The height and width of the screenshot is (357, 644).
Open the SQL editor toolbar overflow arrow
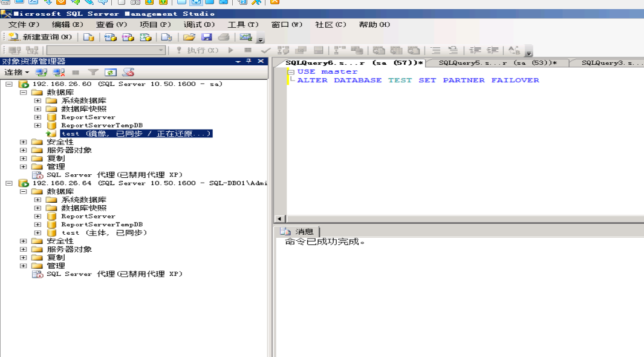click(x=529, y=52)
